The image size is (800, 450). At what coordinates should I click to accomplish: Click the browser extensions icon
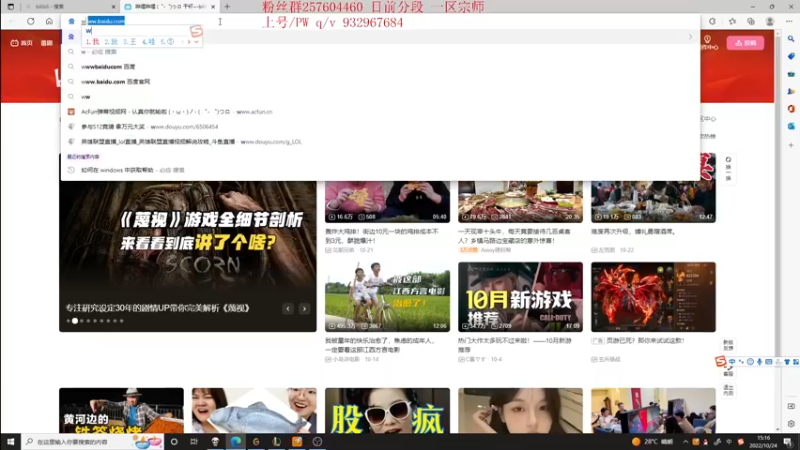point(712,21)
